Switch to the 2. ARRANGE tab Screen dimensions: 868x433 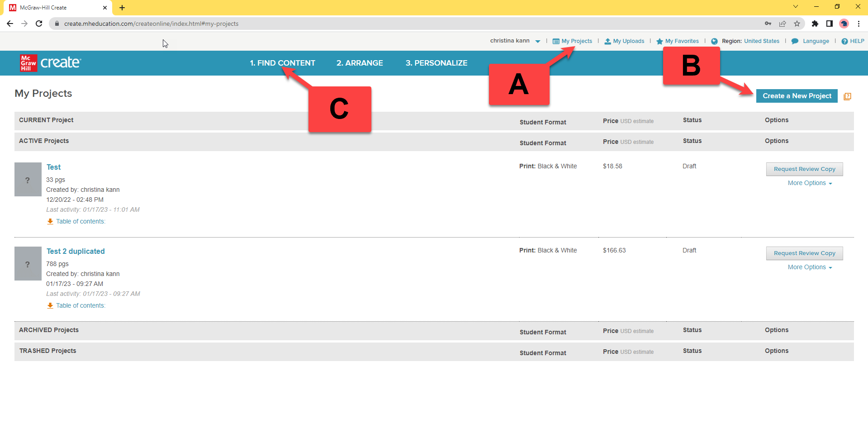(360, 63)
